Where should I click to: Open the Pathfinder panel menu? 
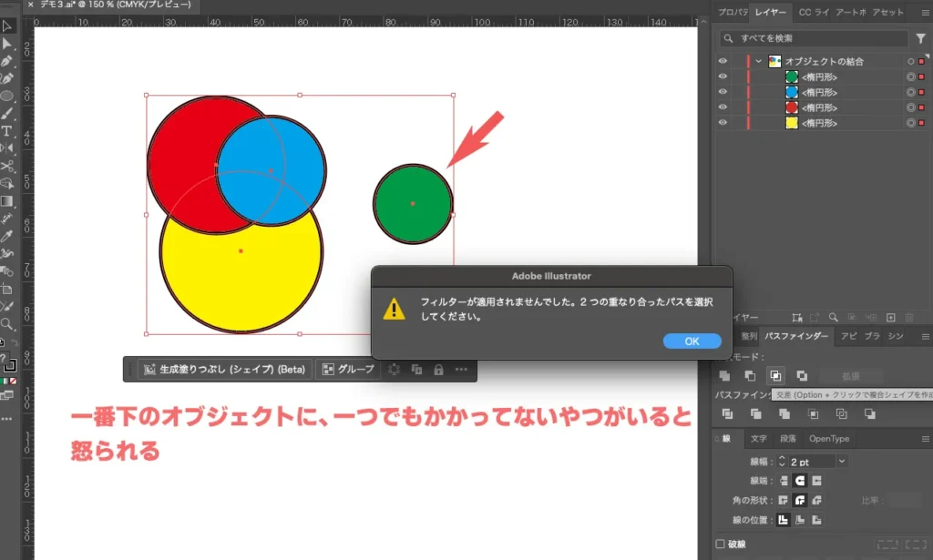click(925, 335)
